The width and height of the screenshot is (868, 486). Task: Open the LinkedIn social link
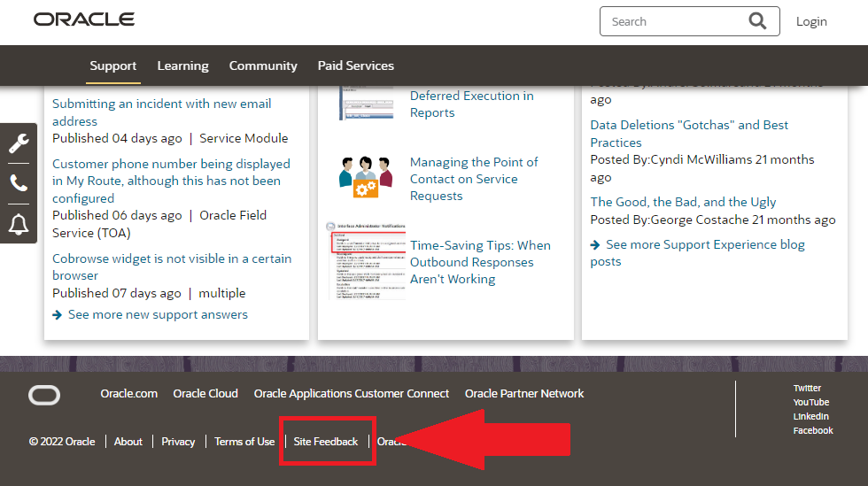pos(811,416)
